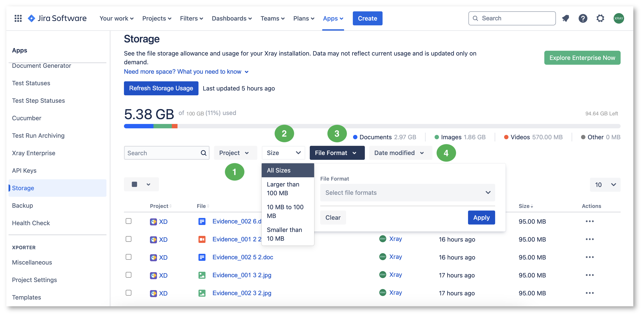
Task: Click the blue Documents segment of storage bar
Action: (139, 126)
